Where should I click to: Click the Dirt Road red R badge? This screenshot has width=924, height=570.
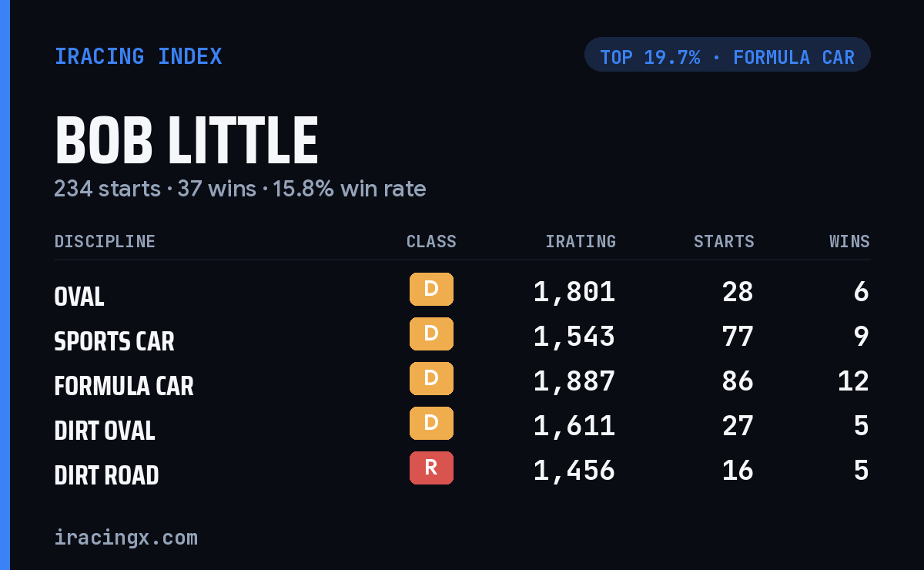pos(431,468)
